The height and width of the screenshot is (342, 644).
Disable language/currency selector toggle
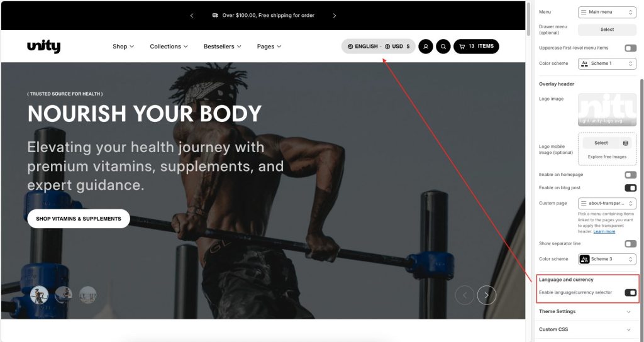[x=630, y=292]
